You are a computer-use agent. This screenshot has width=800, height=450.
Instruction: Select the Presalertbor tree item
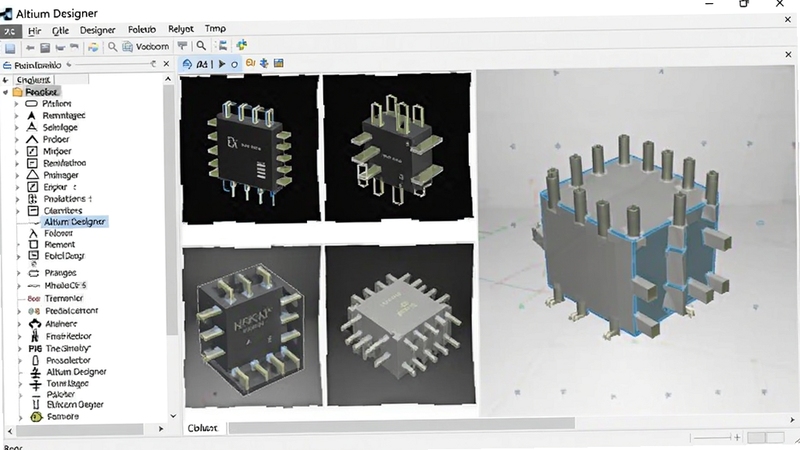pos(68,361)
